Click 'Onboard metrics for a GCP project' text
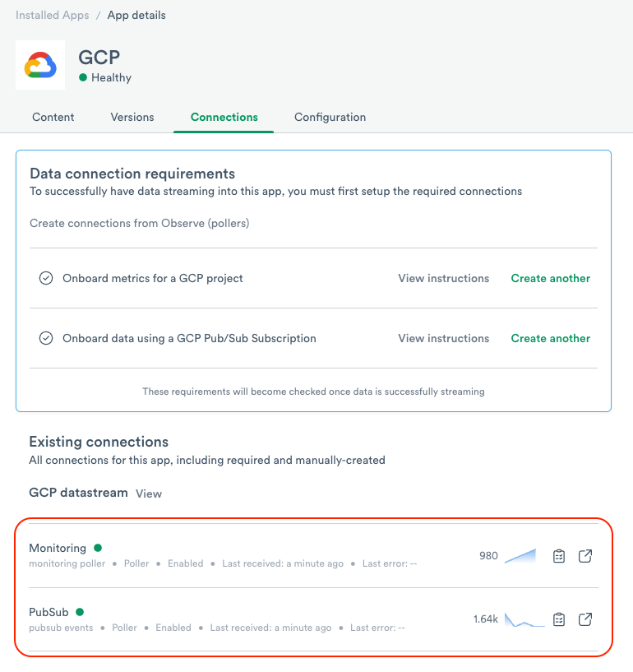 pyautogui.click(x=152, y=279)
